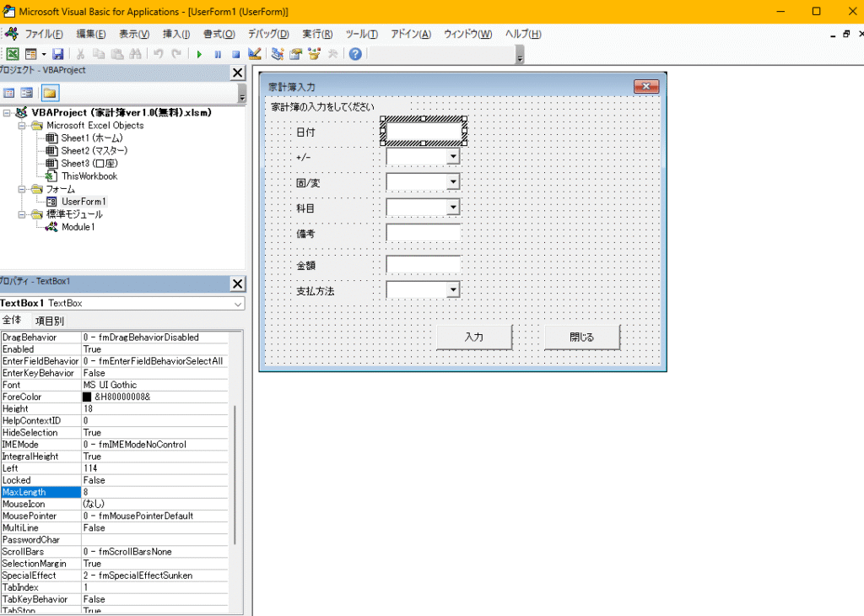Click the Paste clipboard icon
This screenshot has height=616, width=864.
click(116, 54)
